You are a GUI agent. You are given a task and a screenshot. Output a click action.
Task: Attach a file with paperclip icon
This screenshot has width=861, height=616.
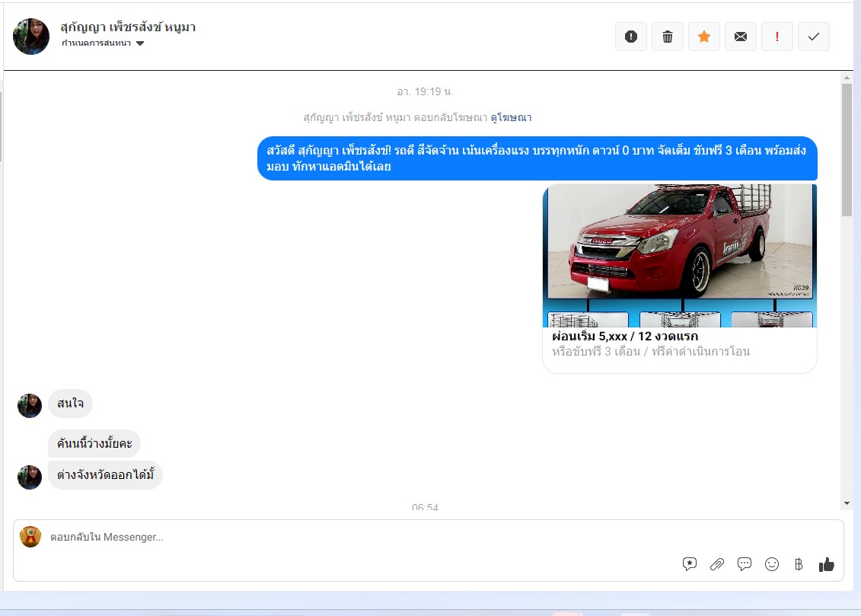pyautogui.click(x=717, y=564)
